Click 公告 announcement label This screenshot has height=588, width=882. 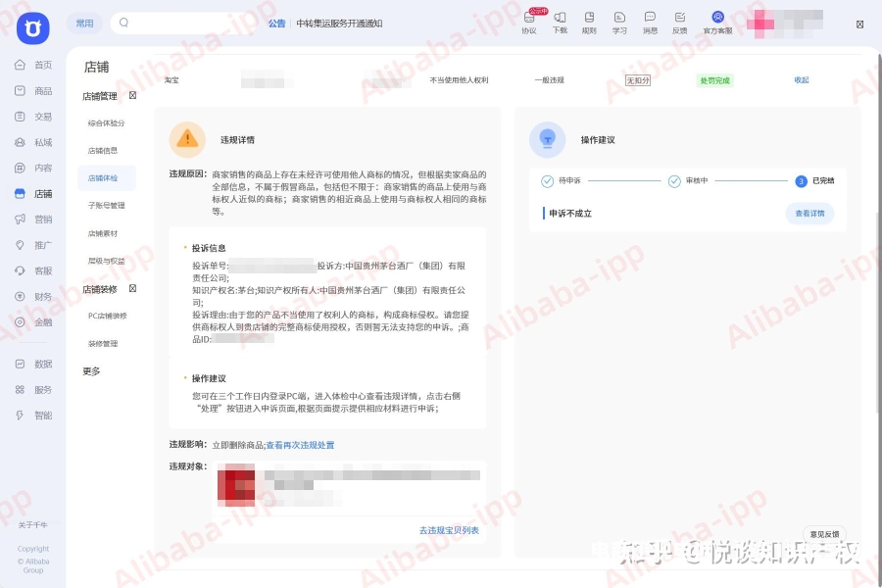276,24
